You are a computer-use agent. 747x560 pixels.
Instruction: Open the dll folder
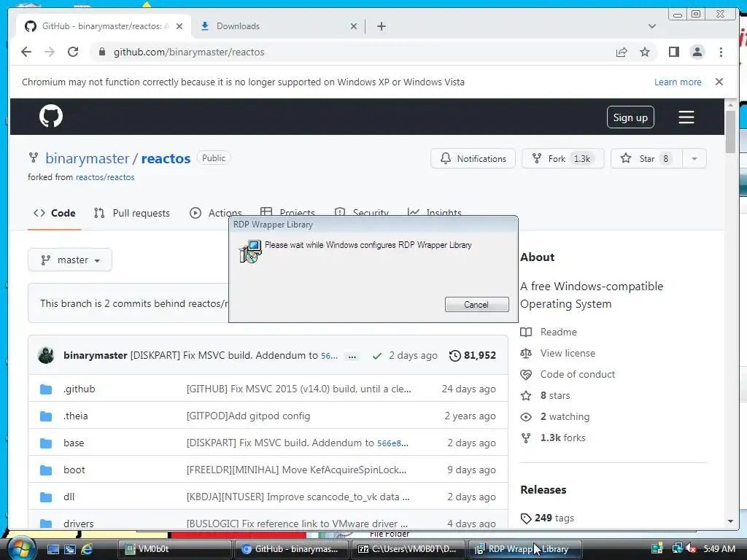[69, 497]
